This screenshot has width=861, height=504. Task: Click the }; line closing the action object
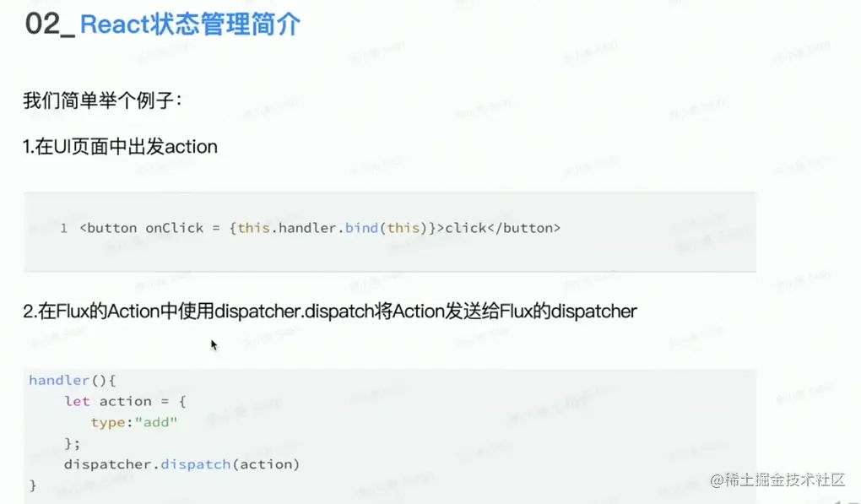pos(73,443)
